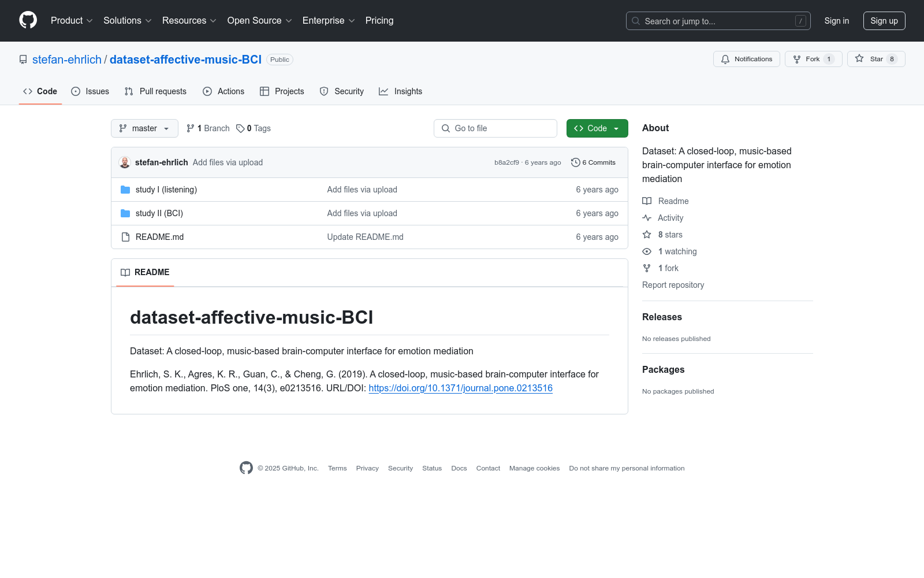
Task: Open the master branch selector
Action: [144, 128]
